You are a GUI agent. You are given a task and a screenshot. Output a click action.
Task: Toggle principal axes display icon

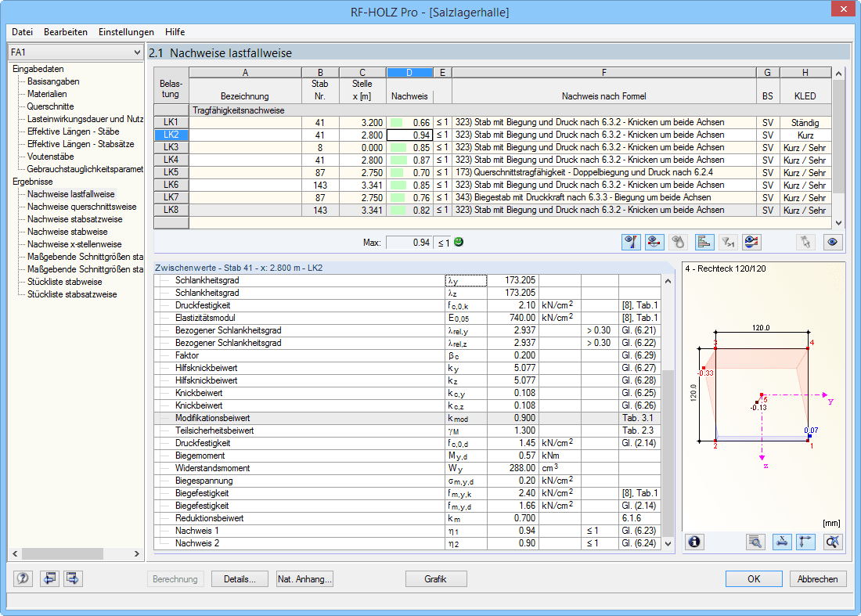pyautogui.click(x=805, y=542)
